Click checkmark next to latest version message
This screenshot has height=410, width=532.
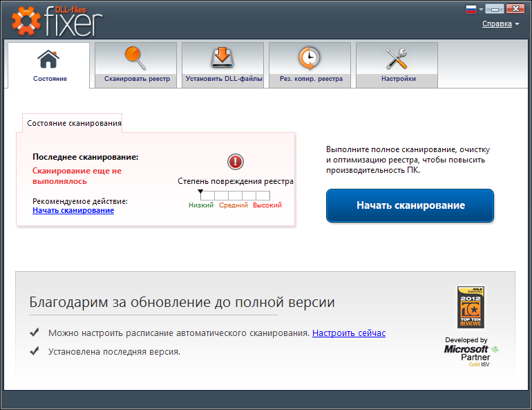[x=35, y=351]
